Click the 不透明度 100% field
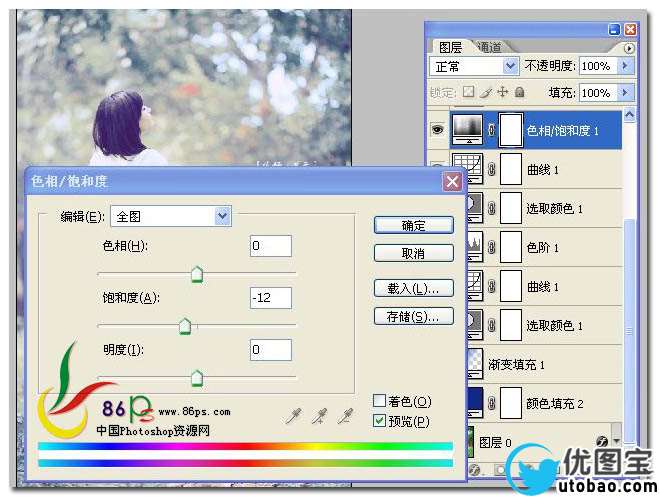The height and width of the screenshot is (500, 660). coord(598,66)
